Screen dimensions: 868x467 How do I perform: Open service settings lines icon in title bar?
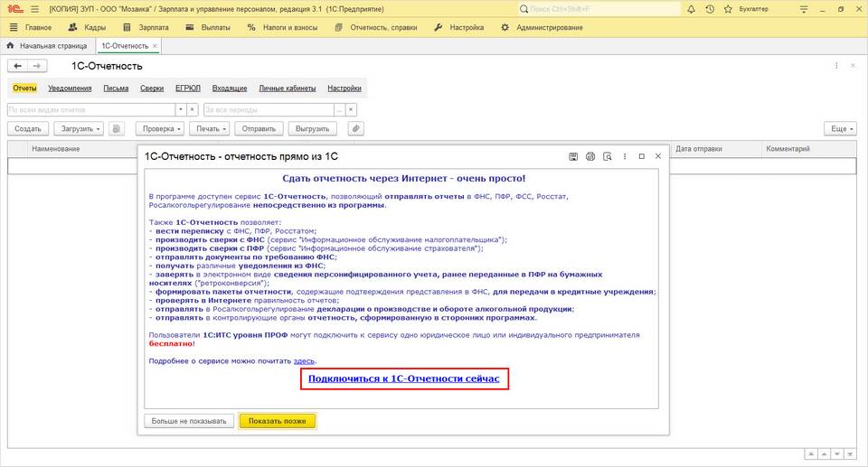[804, 9]
